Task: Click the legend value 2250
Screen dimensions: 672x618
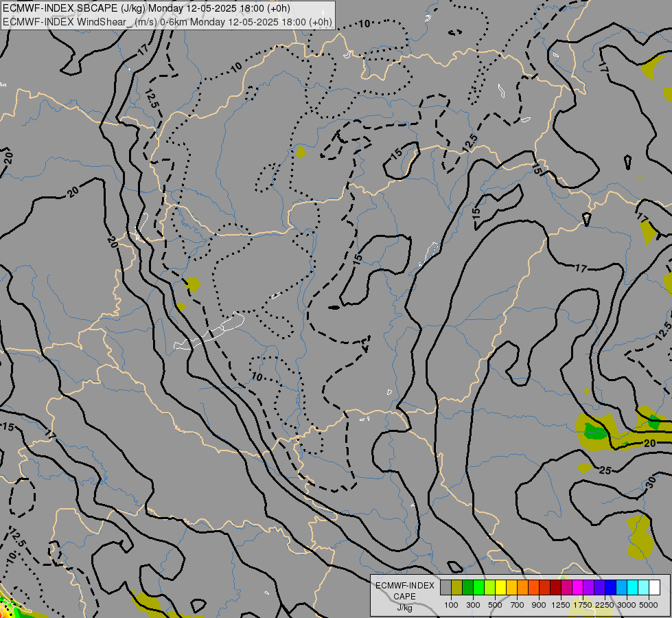Action: point(605,605)
